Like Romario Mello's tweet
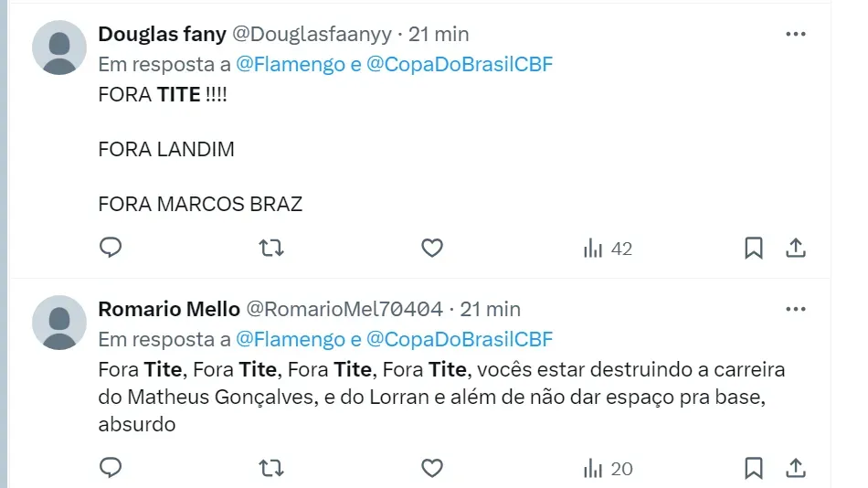 [x=432, y=468]
